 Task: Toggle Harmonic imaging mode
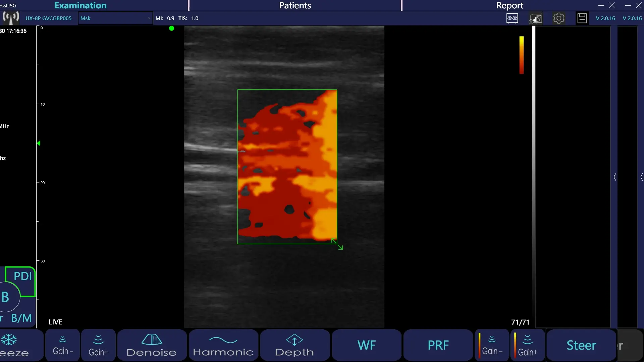(x=223, y=345)
